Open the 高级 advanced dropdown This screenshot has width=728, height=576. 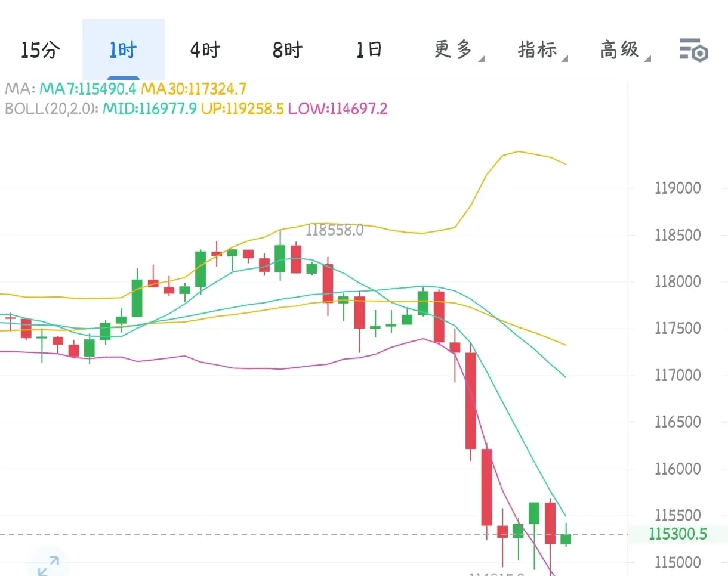tap(624, 50)
